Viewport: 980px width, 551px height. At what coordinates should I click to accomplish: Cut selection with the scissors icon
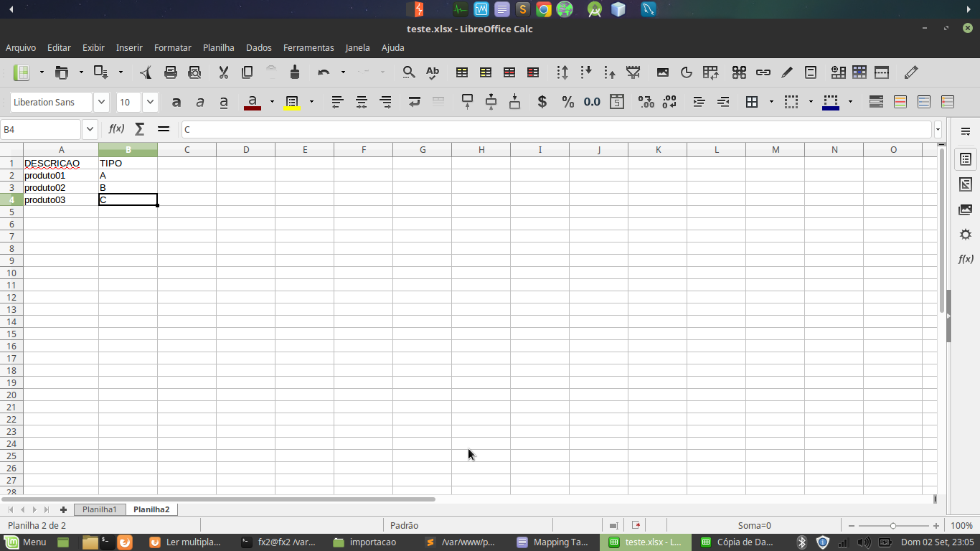click(x=223, y=72)
